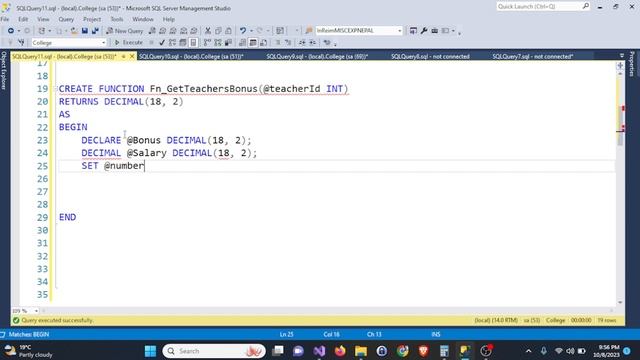Open the Query menu

point(66,19)
